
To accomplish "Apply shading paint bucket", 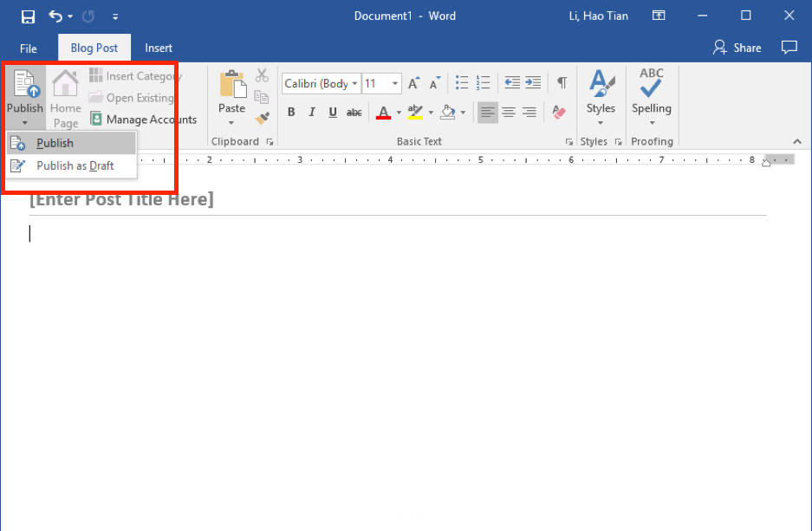I will [x=448, y=112].
